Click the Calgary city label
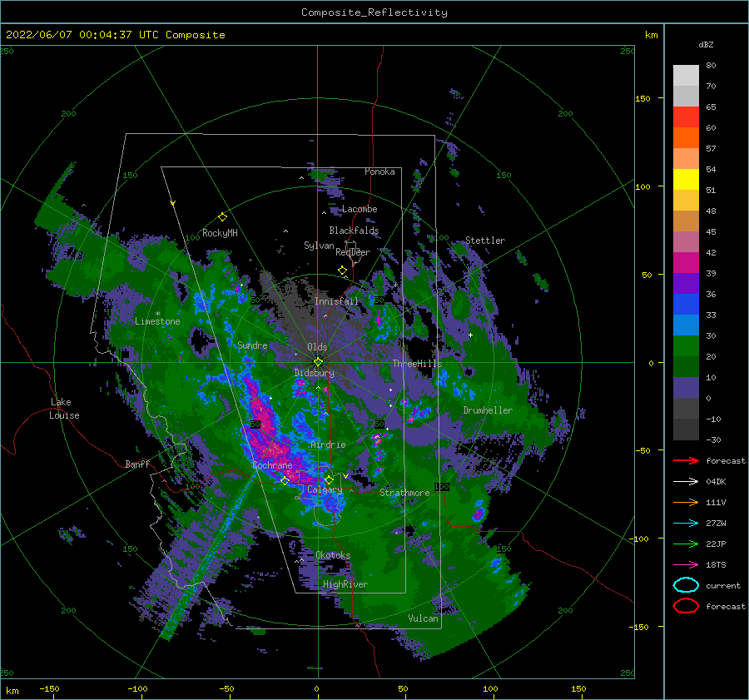Viewport: 749px width, 700px height. tap(325, 489)
